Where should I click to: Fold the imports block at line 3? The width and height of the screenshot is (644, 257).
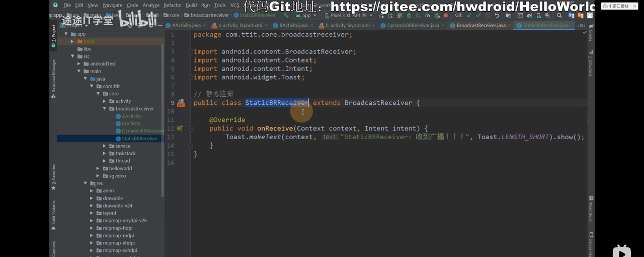[190, 52]
